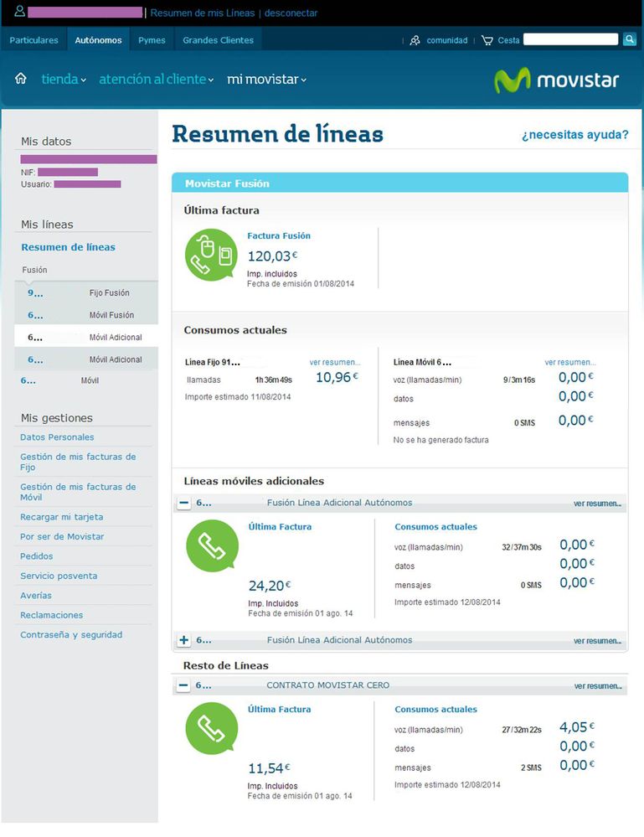Click ver resumen for Línea Fijo
Viewport: 644px width, 837px height.
pyautogui.click(x=334, y=362)
